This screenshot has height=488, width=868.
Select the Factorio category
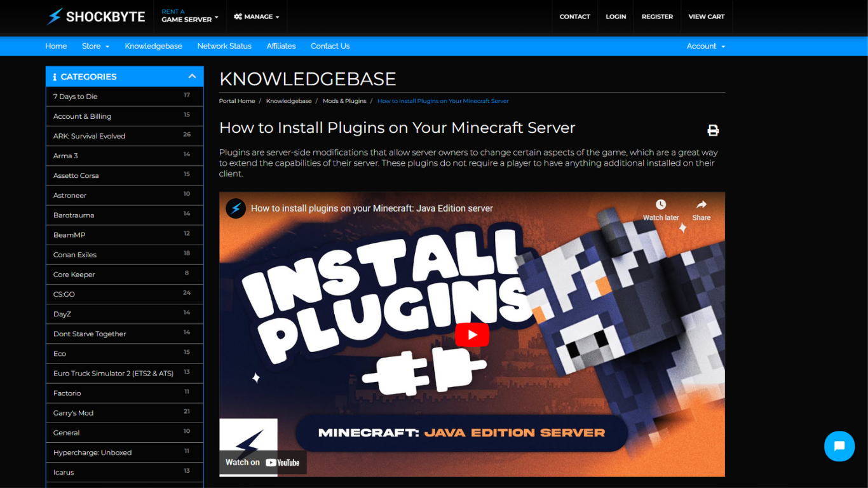[125, 392]
